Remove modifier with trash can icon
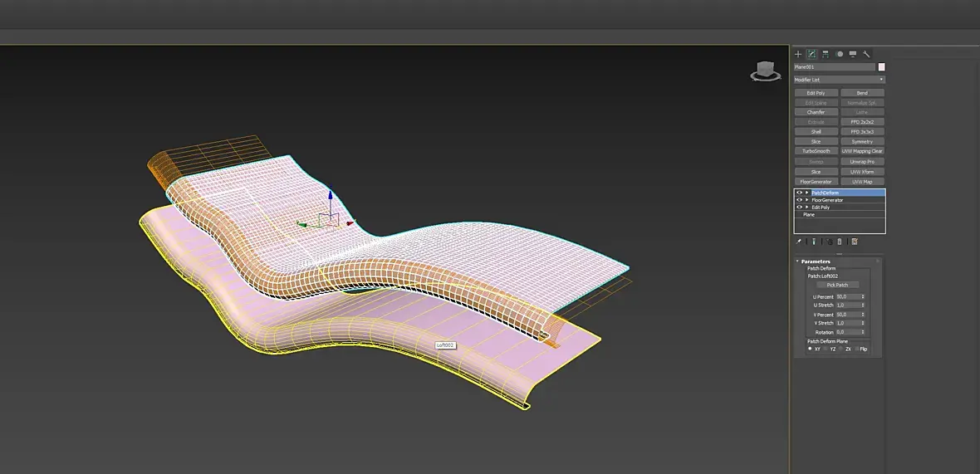The width and height of the screenshot is (980, 474). point(840,242)
